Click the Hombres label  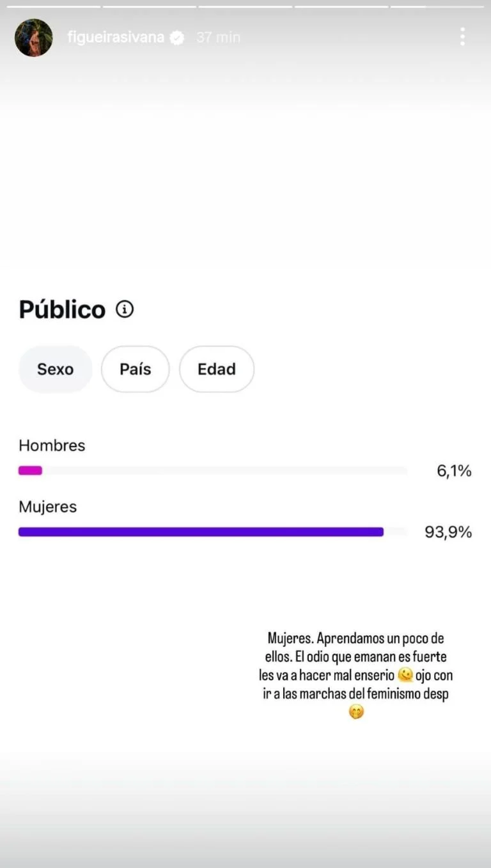tap(52, 445)
